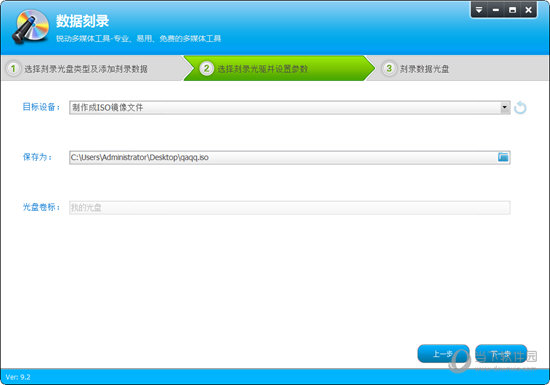Click the refresh device list icon
Image resolution: width=550 pixels, height=385 pixels.
pyautogui.click(x=520, y=108)
